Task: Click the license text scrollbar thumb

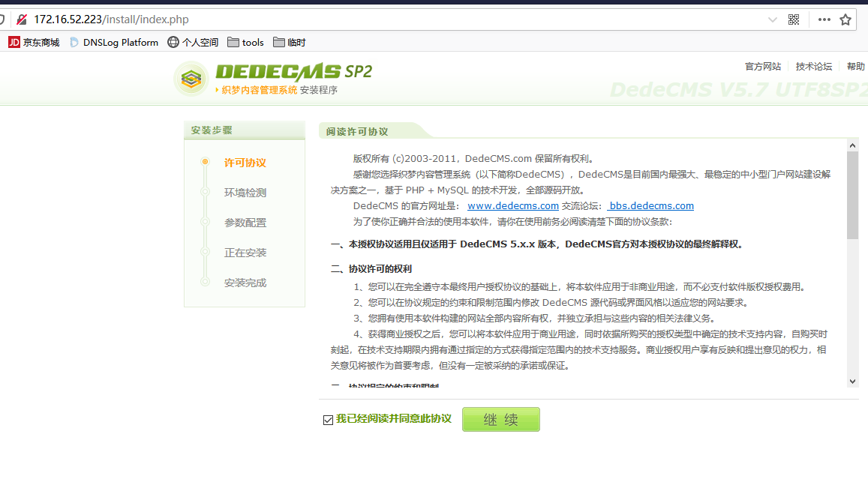Action: click(852, 195)
